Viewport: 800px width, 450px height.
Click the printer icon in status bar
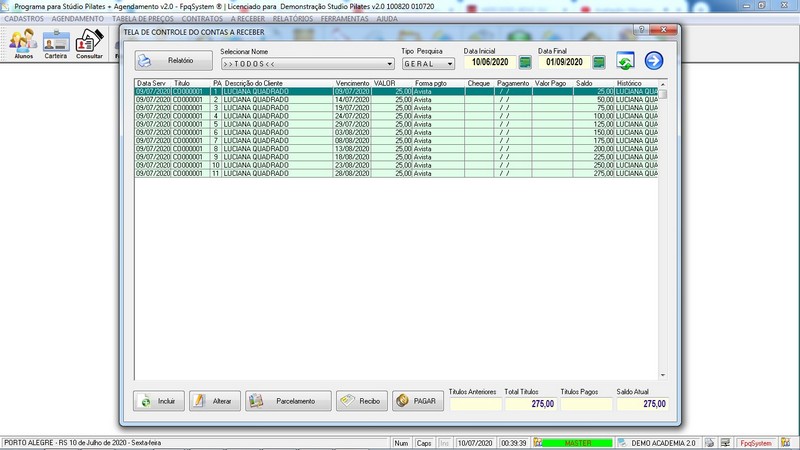click(709, 442)
